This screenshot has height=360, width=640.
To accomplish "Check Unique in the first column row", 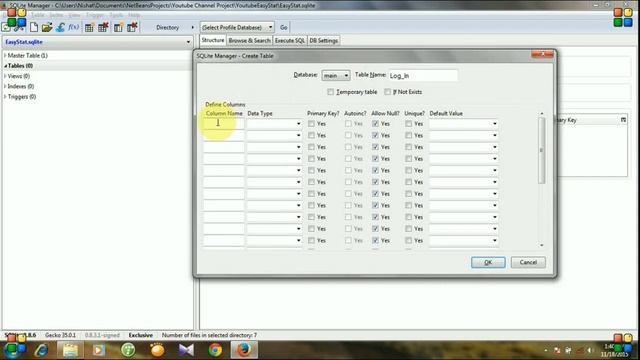I will pos(409,123).
